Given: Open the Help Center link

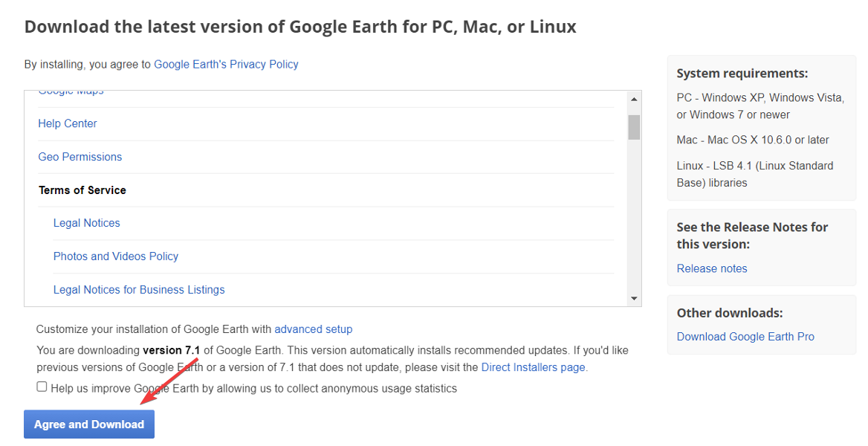Looking at the screenshot, I should (67, 123).
